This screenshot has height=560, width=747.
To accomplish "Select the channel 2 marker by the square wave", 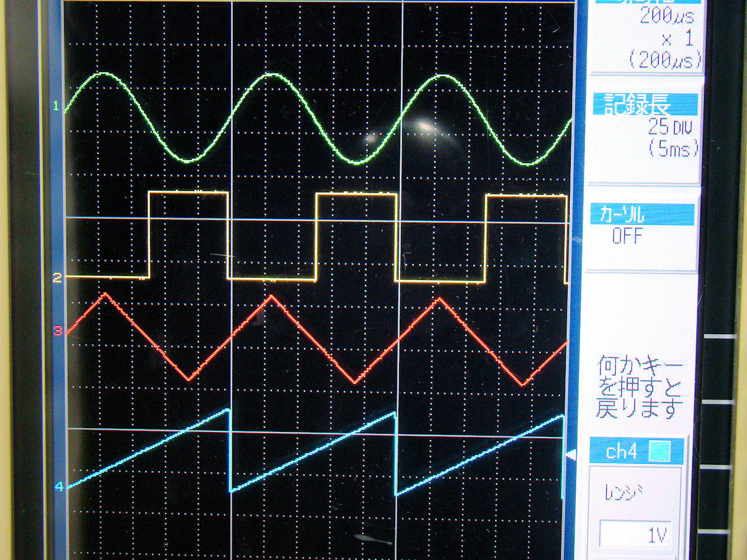I will click(x=57, y=278).
